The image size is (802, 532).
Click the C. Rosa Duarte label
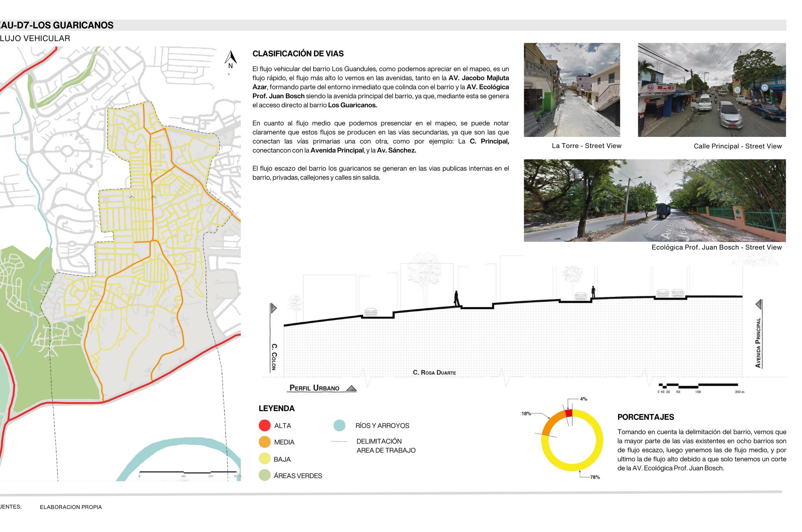pyautogui.click(x=434, y=372)
